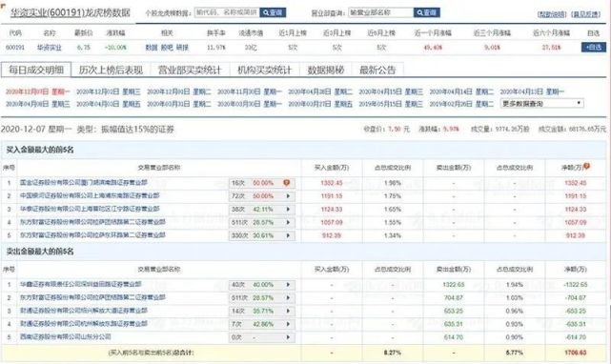
Task: Select date 2020年04月15日 星期三
Action: [391, 91]
